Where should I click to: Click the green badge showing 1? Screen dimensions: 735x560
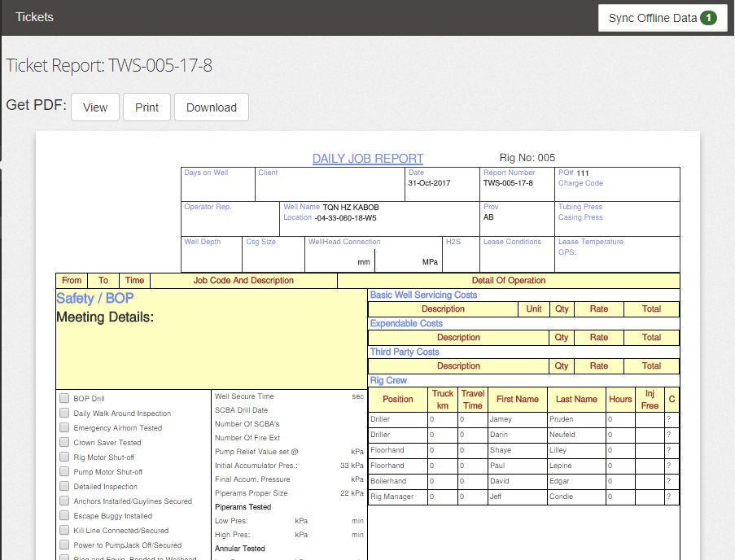708,18
